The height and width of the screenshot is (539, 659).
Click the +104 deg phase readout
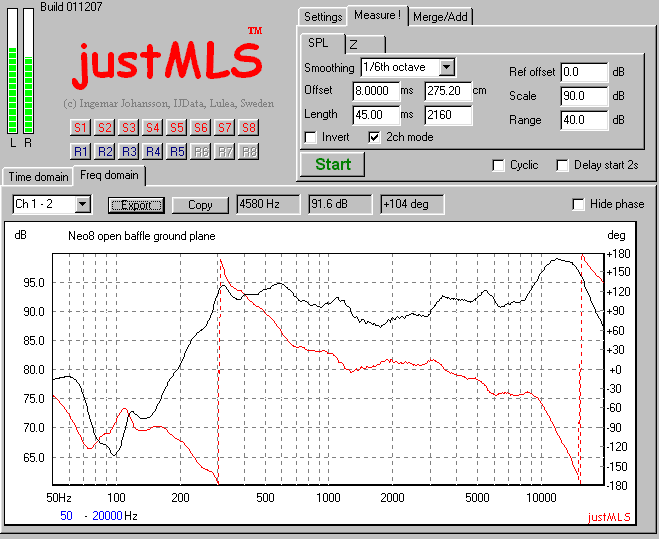tap(412, 204)
